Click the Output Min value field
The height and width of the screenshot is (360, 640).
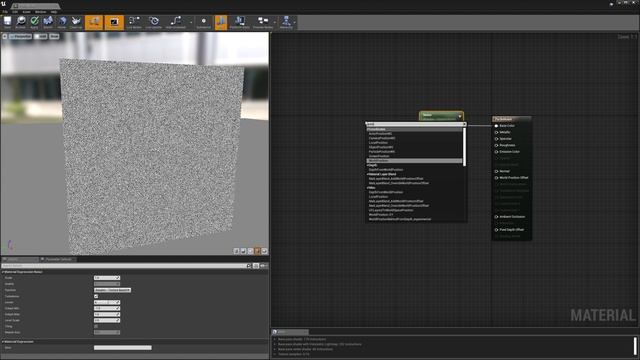(x=107, y=309)
